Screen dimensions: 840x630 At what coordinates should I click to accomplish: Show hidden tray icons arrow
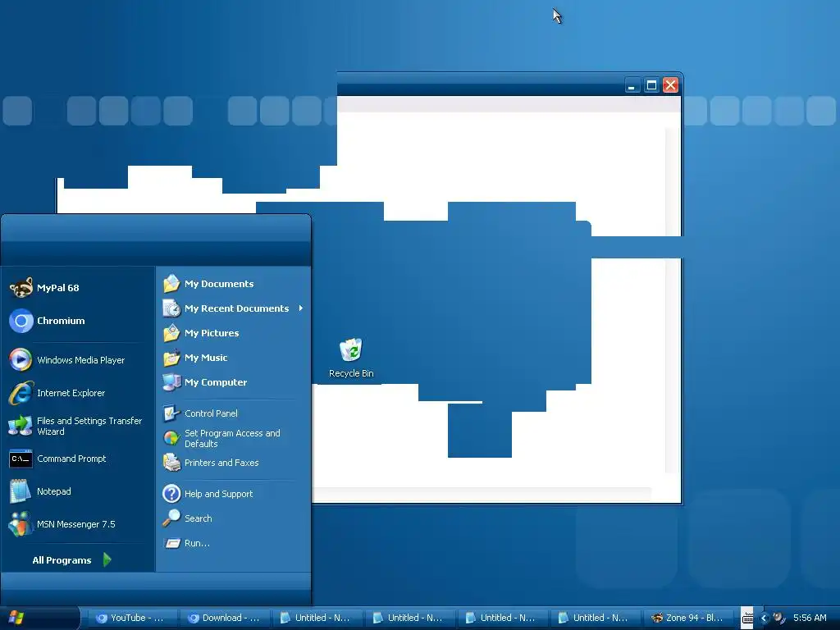tap(764, 619)
